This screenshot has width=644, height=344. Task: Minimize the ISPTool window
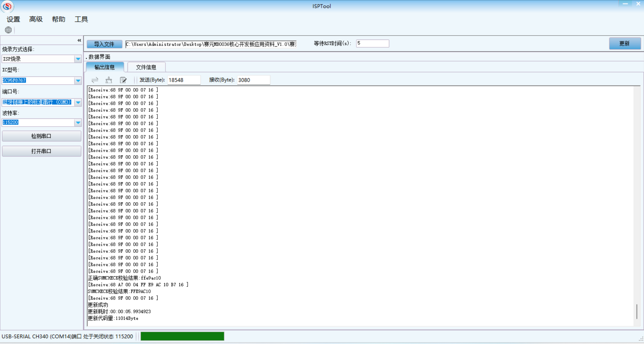tap(625, 4)
